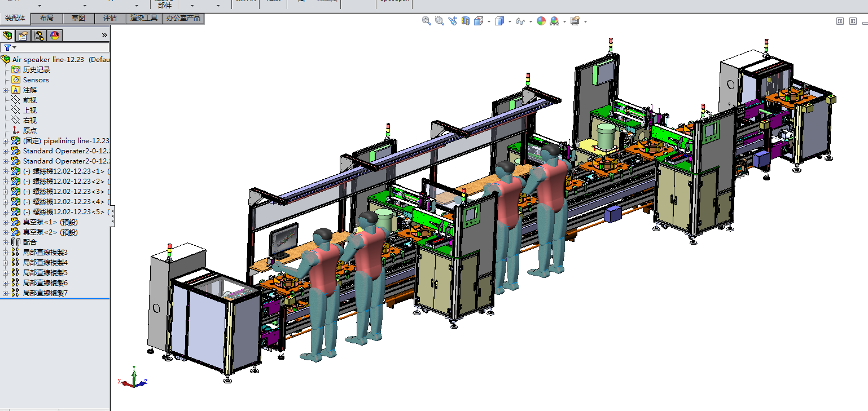Open the DisplayManager color ball tab

point(55,36)
